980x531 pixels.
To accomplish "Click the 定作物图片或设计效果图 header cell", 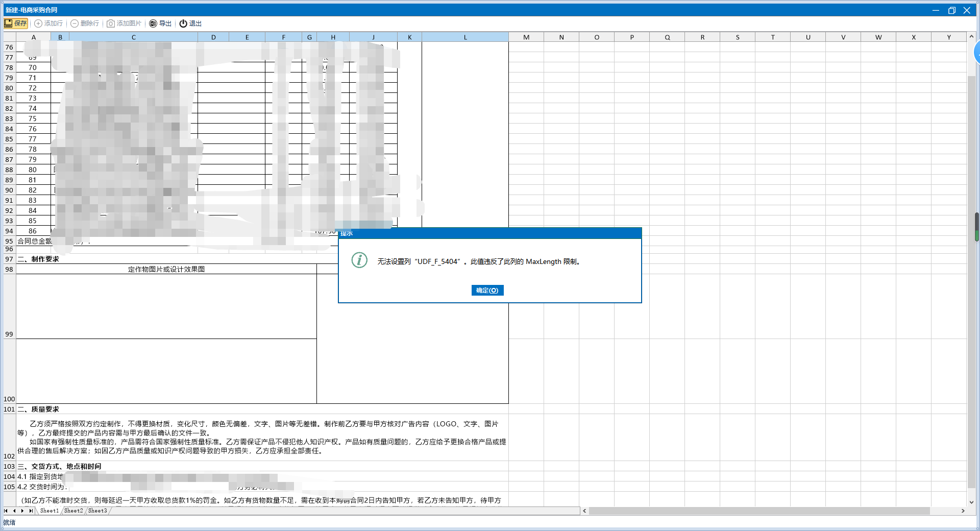I will (x=166, y=269).
